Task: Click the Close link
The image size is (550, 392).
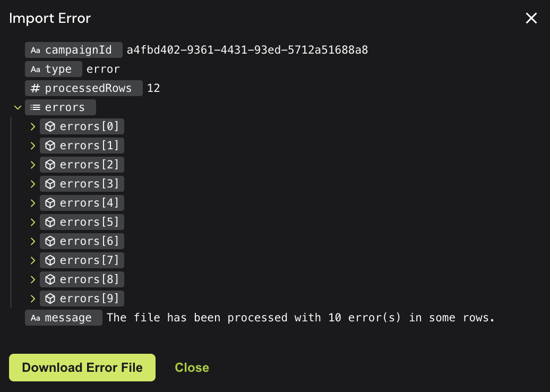Action: (x=192, y=368)
